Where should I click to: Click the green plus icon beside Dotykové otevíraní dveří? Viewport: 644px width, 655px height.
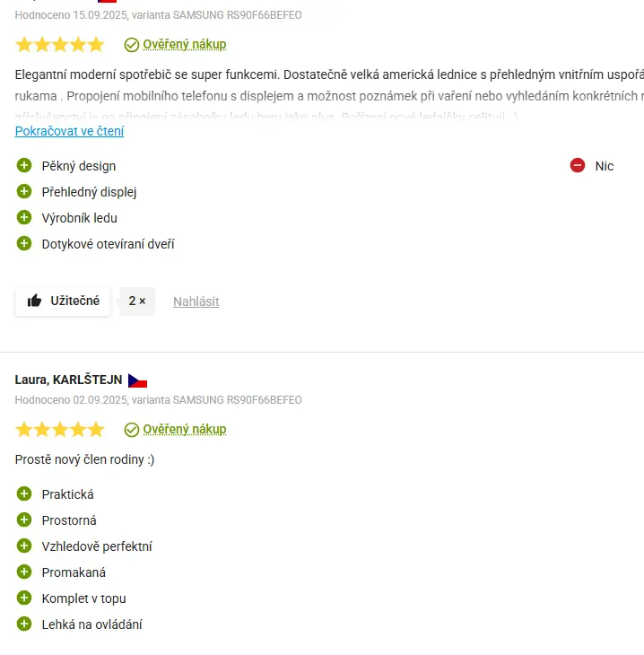pos(24,244)
